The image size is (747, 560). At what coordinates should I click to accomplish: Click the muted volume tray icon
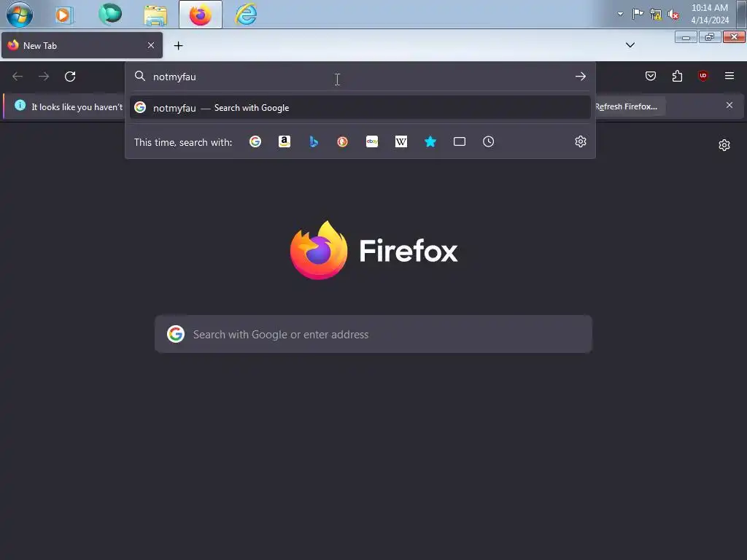click(x=673, y=15)
